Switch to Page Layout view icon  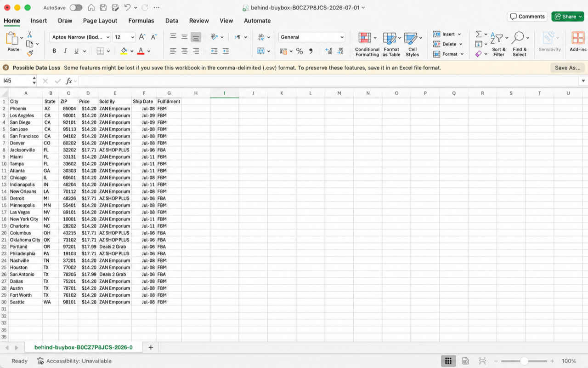click(x=465, y=361)
